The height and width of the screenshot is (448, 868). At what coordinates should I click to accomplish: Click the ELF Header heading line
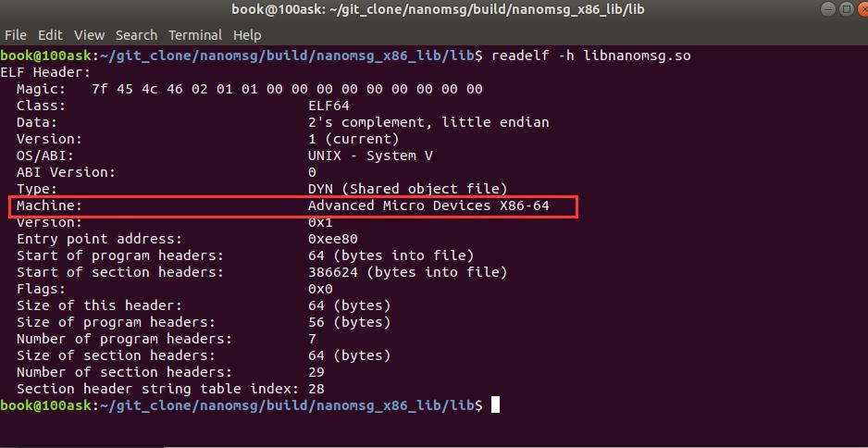click(45, 72)
